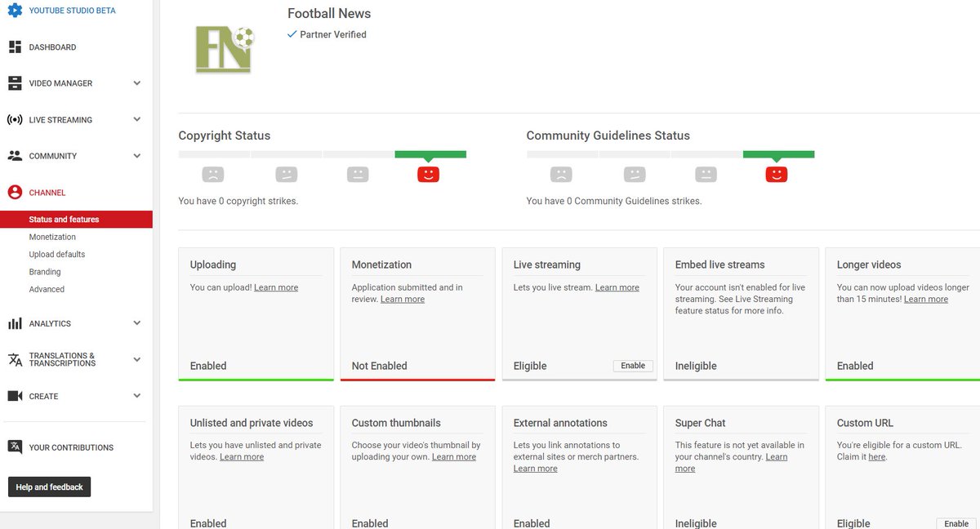The image size is (980, 529).
Task: Click the Channel sidebar section label
Action: point(47,193)
